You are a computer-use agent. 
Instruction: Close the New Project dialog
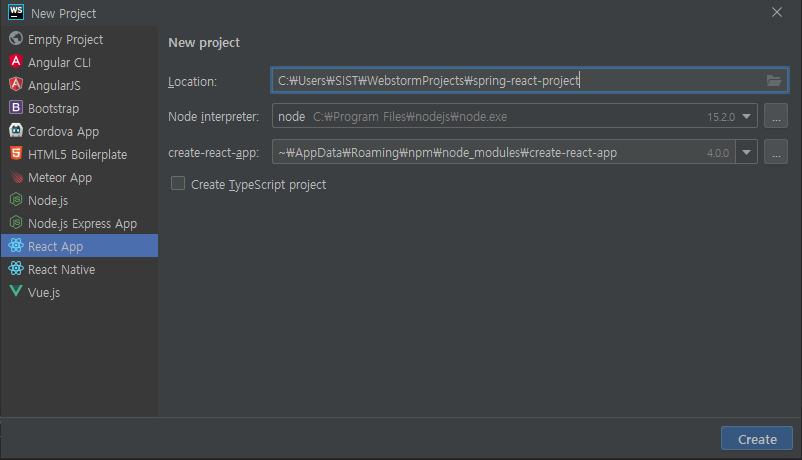click(x=776, y=12)
